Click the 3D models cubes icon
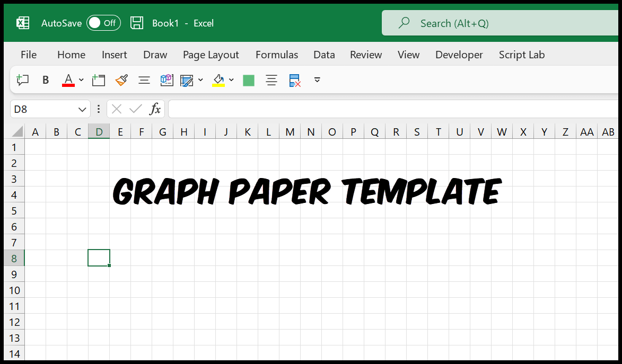622x364 pixels. (x=167, y=80)
